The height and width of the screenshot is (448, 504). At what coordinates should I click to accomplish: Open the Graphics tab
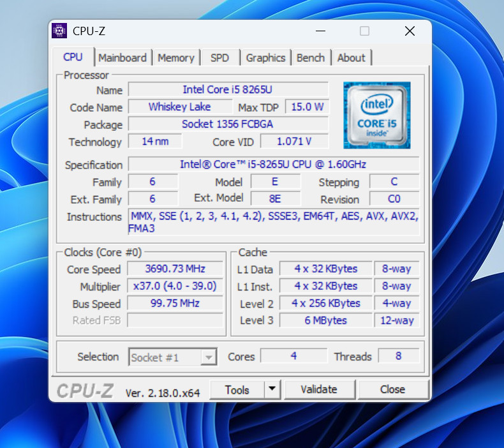pyautogui.click(x=265, y=58)
